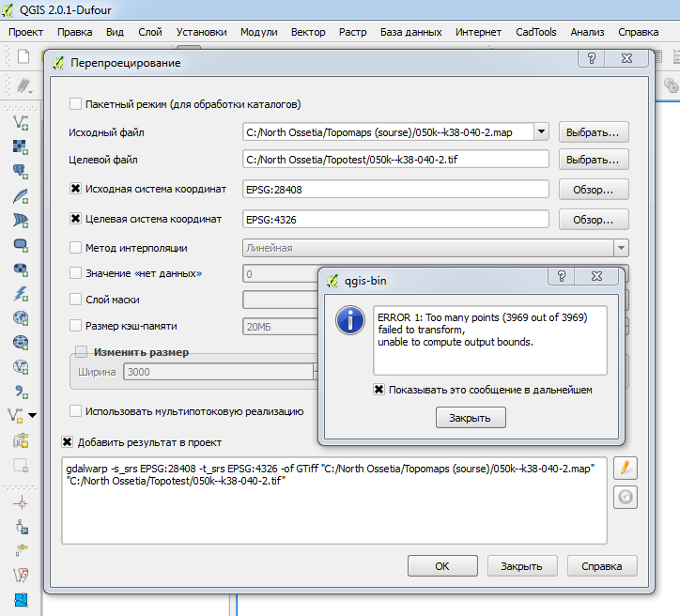Click the grayed pencil Toggle Editing icon
This screenshot has height=616, width=680.
click(23, 85)
